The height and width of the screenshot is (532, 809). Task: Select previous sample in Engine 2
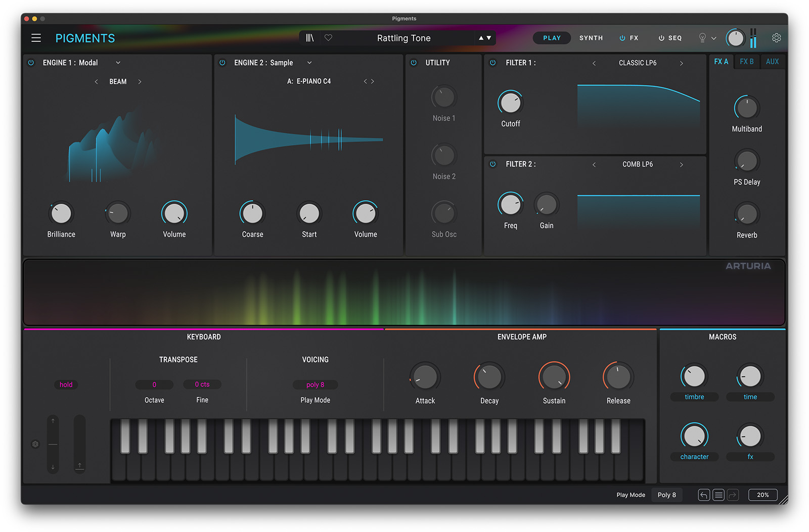(x=365, y=81)
